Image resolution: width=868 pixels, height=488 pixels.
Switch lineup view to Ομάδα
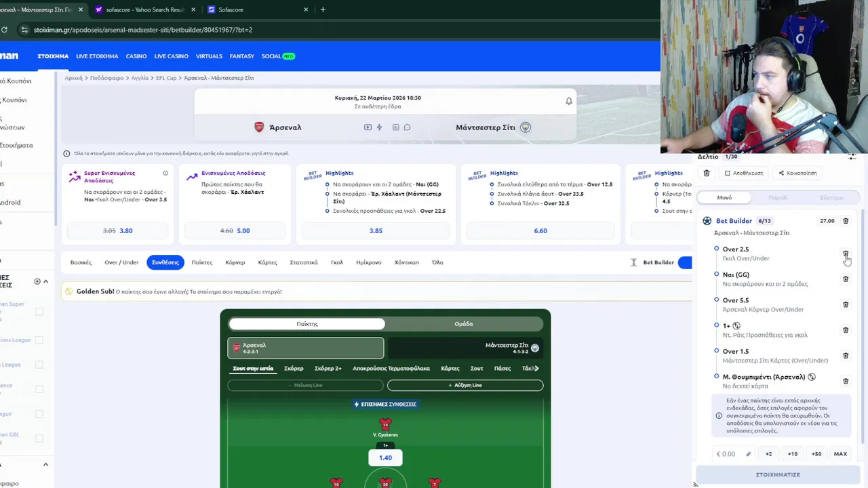pyautogui.click(x=464, y=324)
